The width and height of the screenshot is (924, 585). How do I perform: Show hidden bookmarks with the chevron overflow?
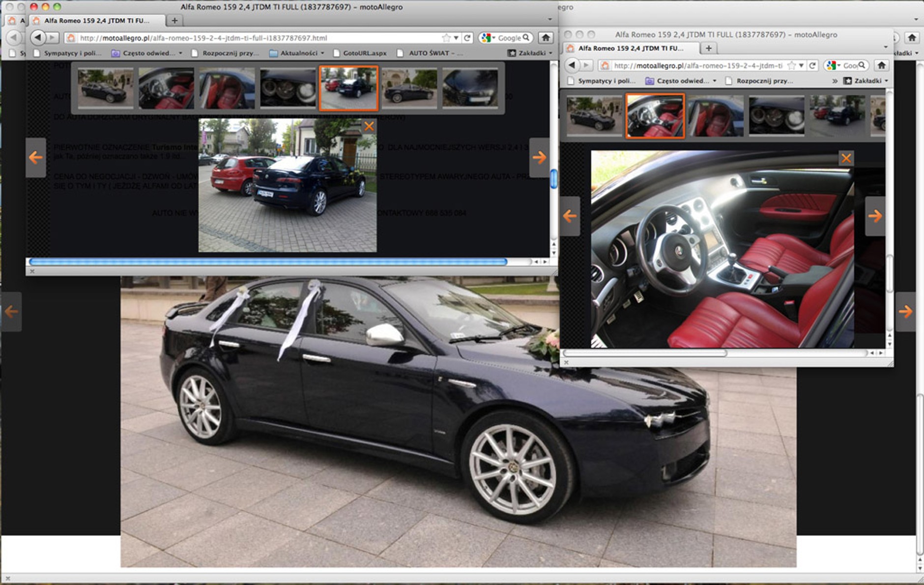point(835,81)
